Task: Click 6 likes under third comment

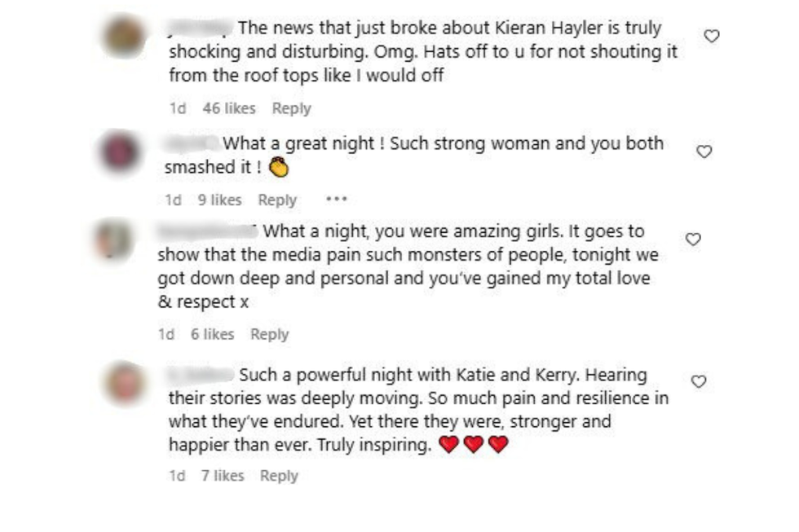Action: 214,334
